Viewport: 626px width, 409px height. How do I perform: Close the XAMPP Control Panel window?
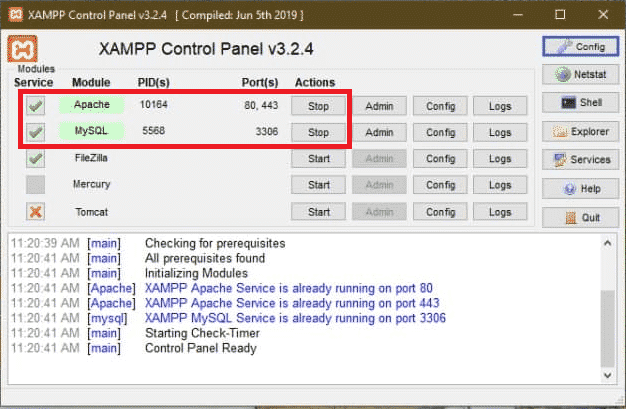pos(603,15)
